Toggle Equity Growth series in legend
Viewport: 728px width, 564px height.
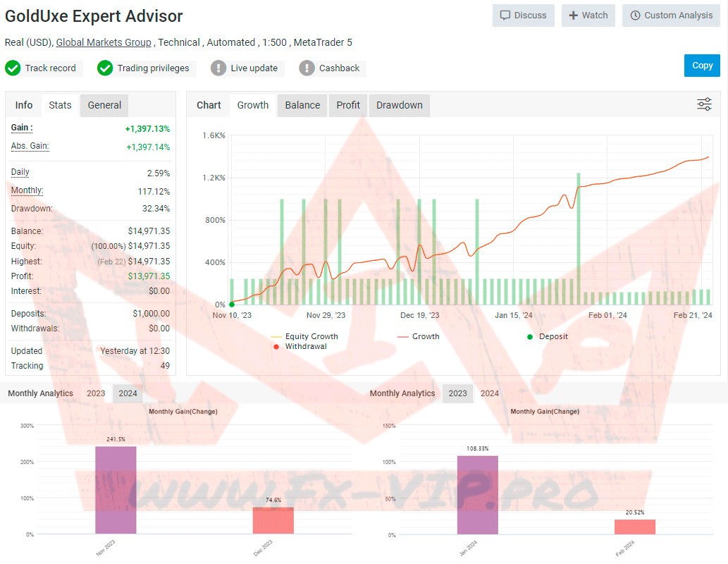pos(311,337)
